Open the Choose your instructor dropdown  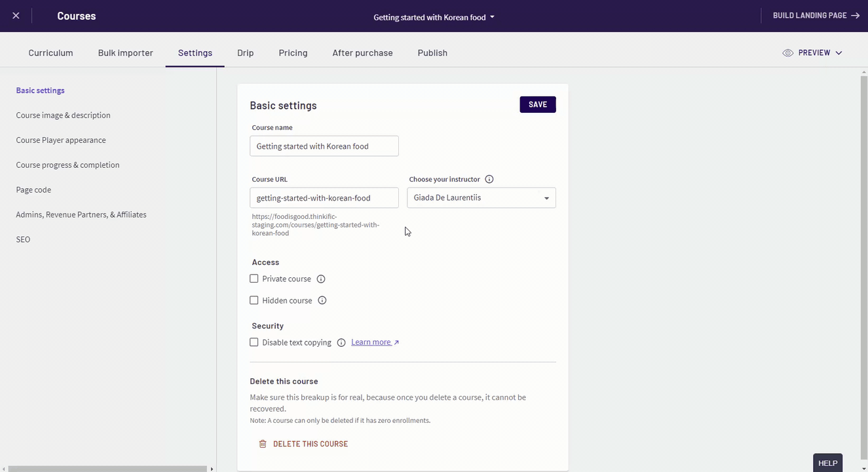pyautogui.click(x=481, y=198)
